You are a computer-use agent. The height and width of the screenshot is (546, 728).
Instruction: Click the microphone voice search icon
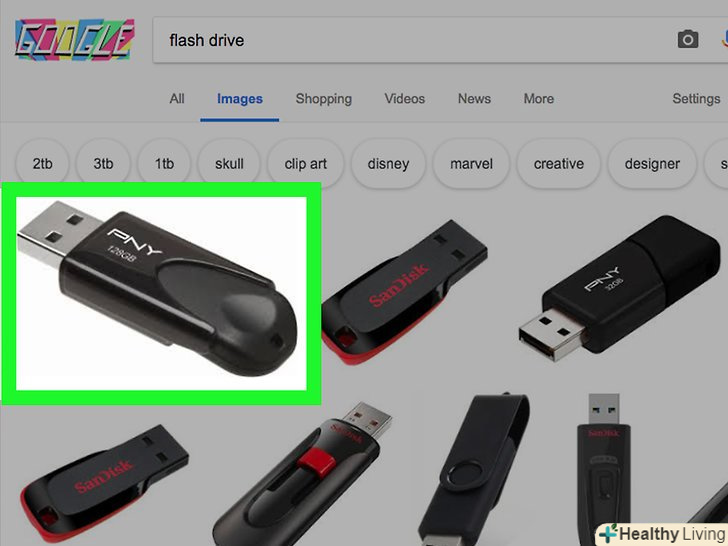[725, 39]
